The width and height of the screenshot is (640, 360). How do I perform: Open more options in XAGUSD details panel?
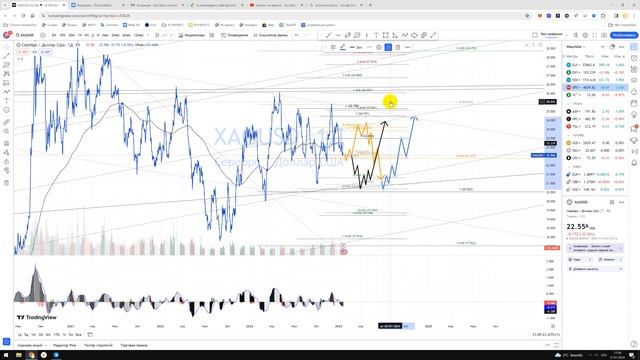[622, 202]
